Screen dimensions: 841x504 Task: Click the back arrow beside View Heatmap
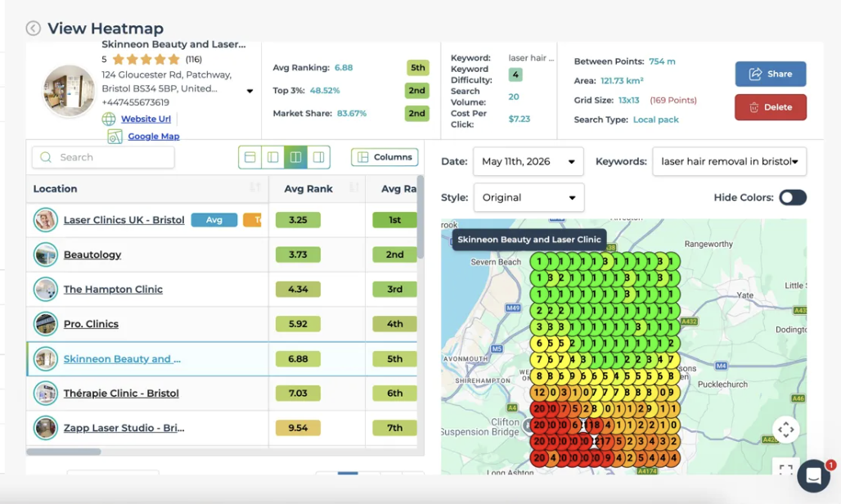[34, 29]
